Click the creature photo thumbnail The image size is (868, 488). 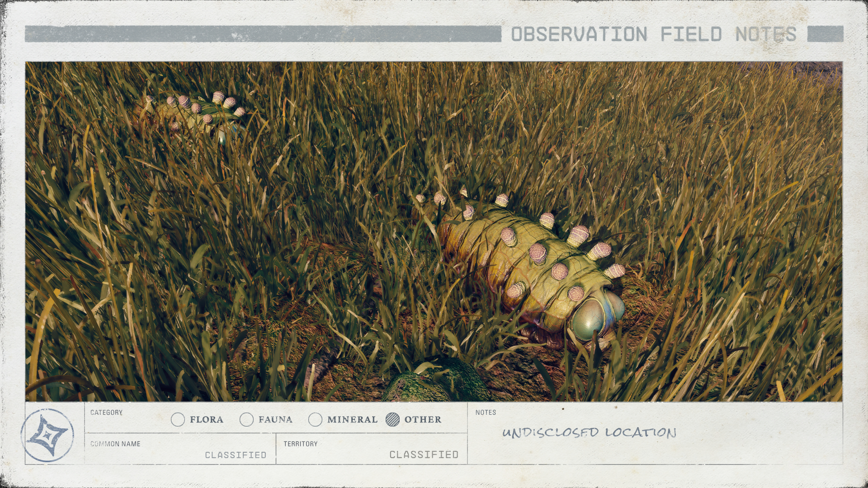click(434, 231)
